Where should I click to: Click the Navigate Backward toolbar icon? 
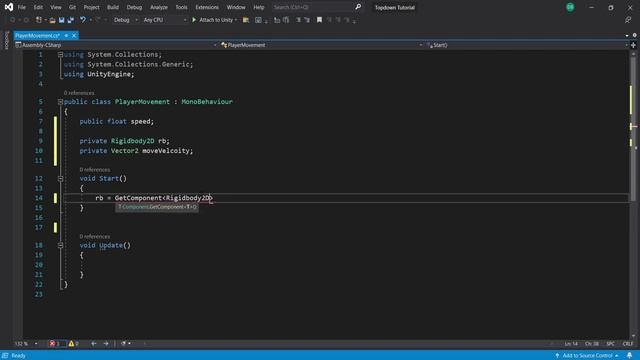[13, 20]
